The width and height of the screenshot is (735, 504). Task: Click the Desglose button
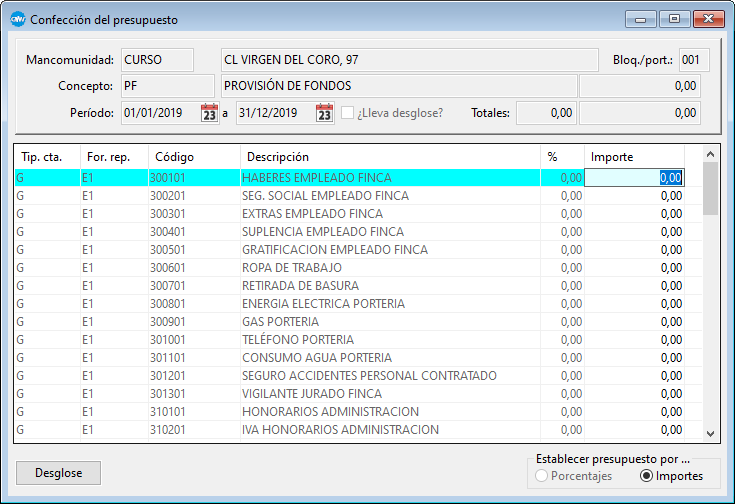coord(59,472)
